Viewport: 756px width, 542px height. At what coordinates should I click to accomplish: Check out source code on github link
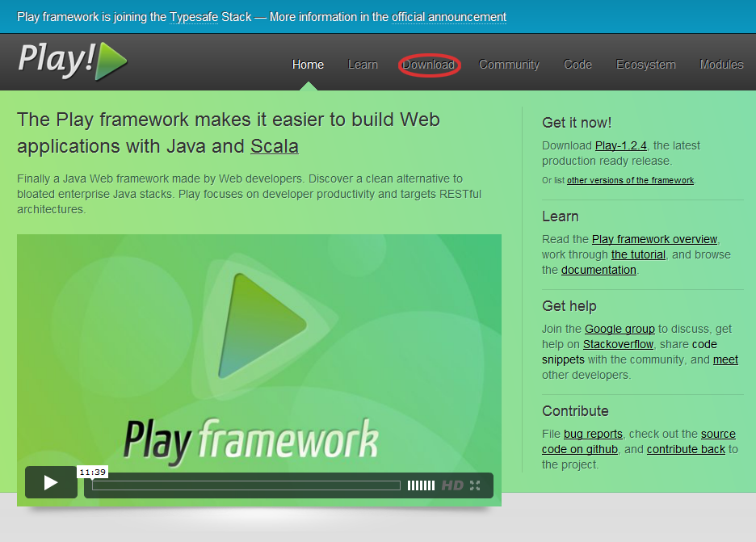coord(639,442)
